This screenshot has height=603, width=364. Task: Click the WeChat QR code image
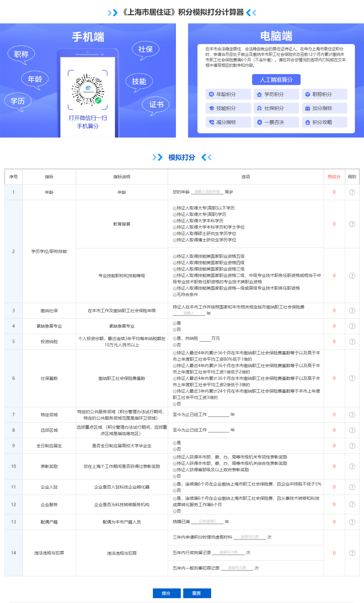[88, 90]
